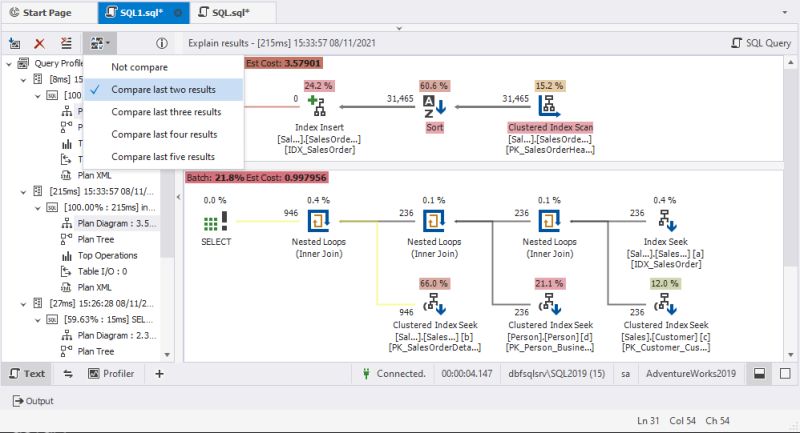Click Clustered Index Seek Person icon
Screen dimensions: 800x433
click(550, 304)
